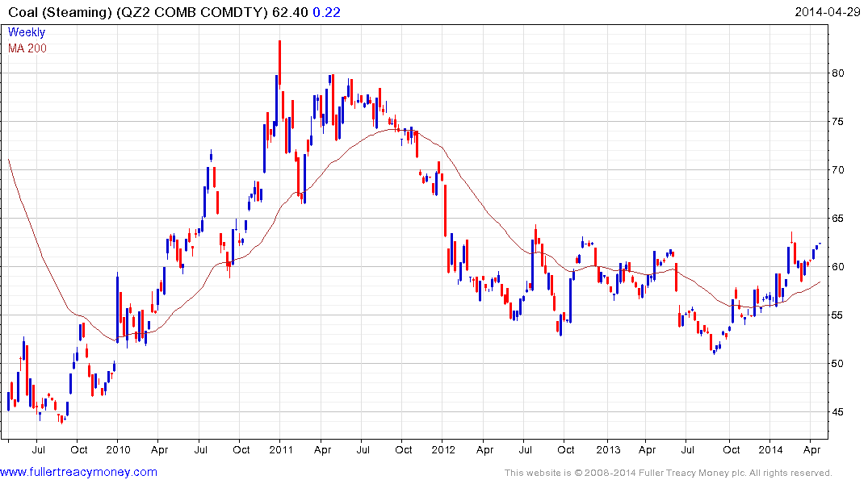Select the last price 62.40

290,11
